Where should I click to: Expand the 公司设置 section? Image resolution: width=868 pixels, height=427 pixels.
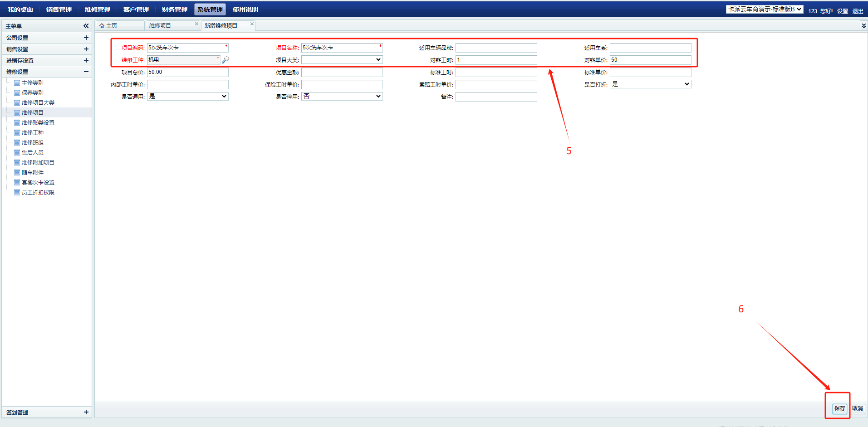coord(86,38)
